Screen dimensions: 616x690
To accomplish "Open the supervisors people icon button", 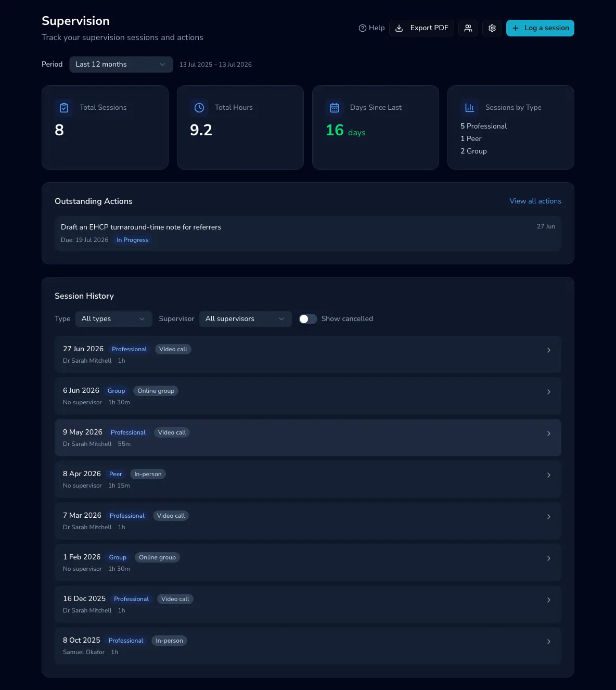I will tap(468, 28).
